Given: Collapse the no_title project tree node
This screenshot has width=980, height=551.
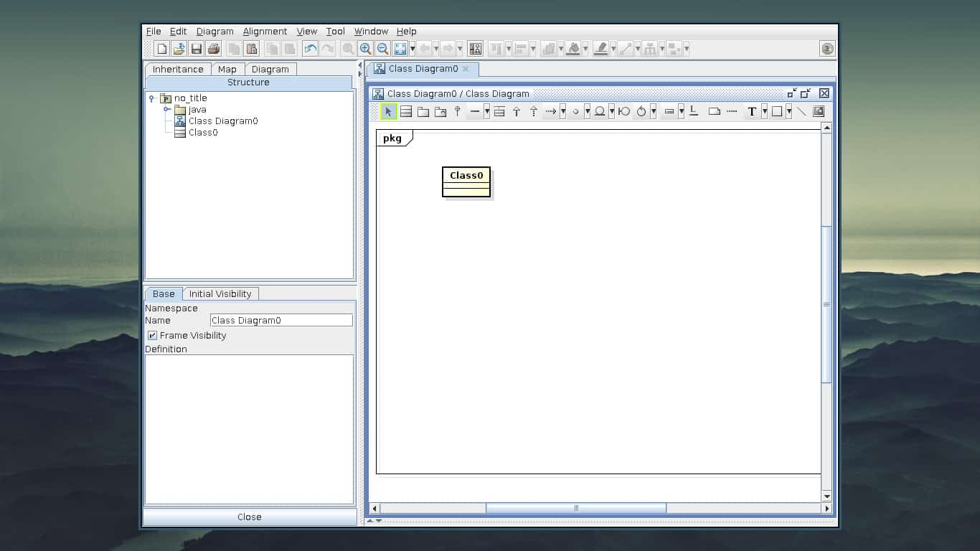Looking at the screenshot, I should point(151,98).
